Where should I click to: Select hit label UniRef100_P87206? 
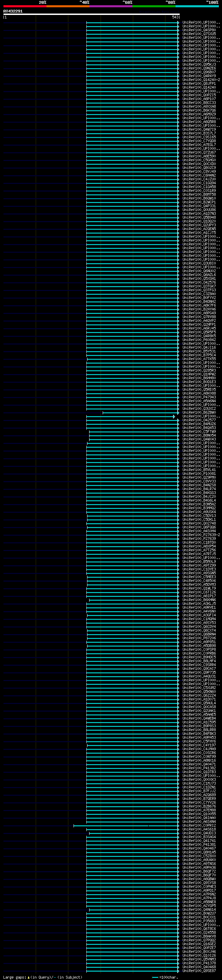pyautogui.click(x=199, y=638)
